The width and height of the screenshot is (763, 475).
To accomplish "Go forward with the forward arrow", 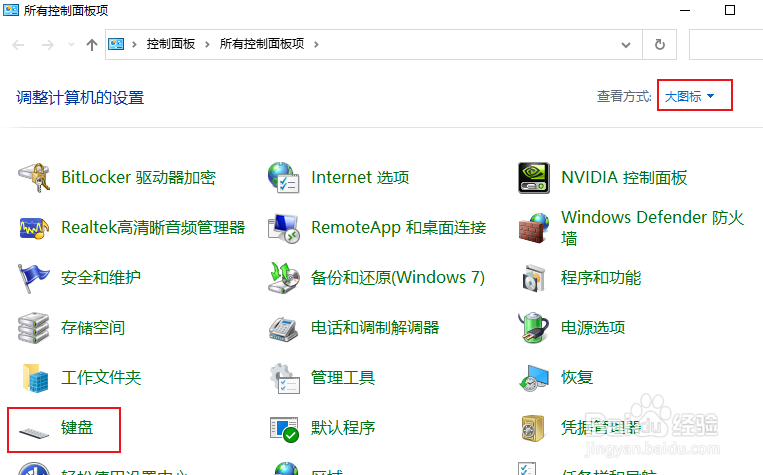I will 48,45.
